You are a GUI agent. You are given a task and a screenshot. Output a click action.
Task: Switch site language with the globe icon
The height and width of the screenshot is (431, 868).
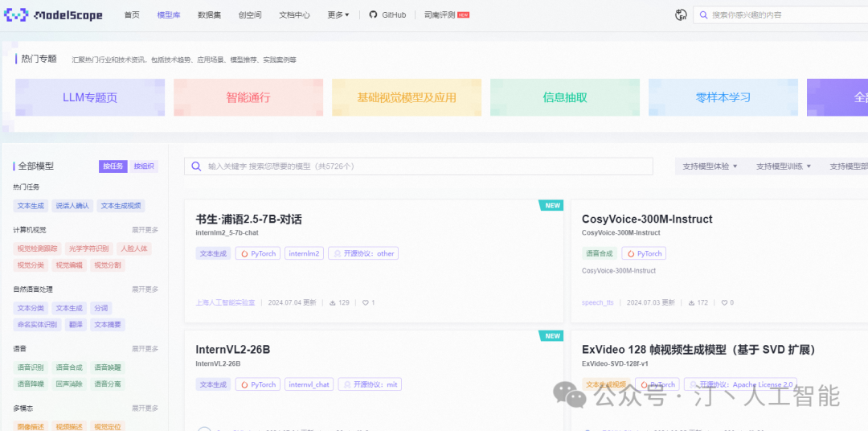point(681,15)
